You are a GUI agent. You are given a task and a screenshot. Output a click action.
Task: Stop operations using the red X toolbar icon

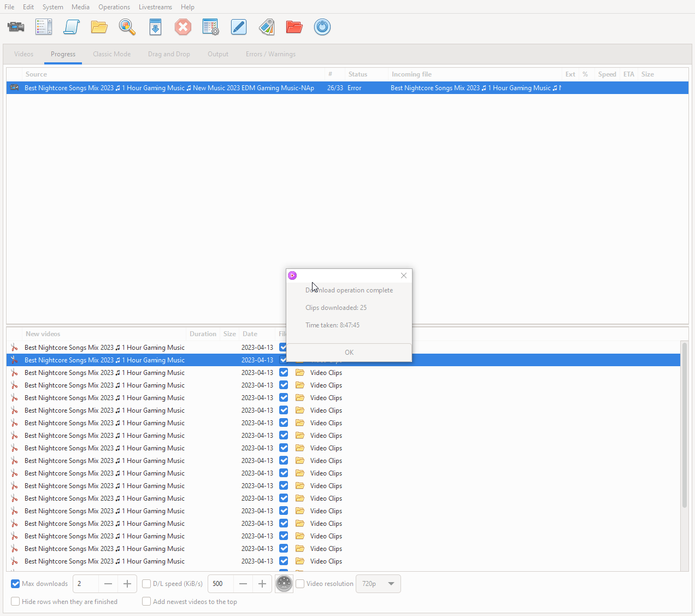(x=182, y=27)
